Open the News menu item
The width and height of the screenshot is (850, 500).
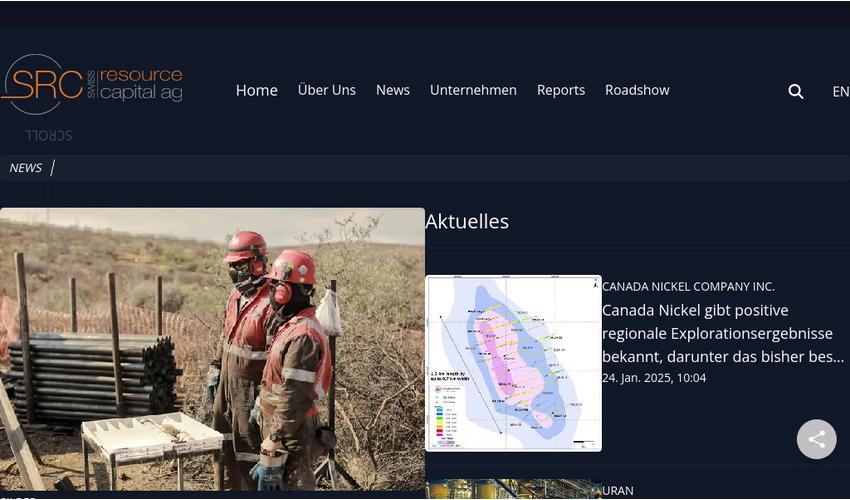pos(393,90)
